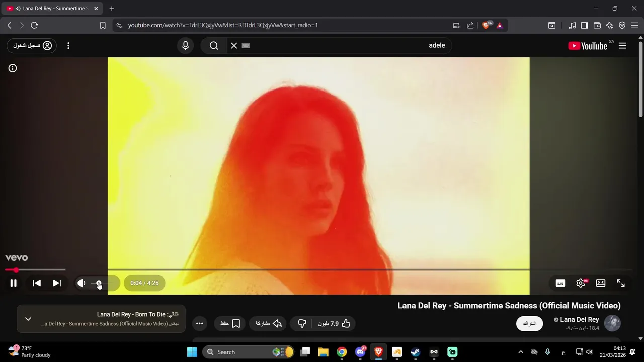Reload the page
644x362 pixels.
(34, 25)
